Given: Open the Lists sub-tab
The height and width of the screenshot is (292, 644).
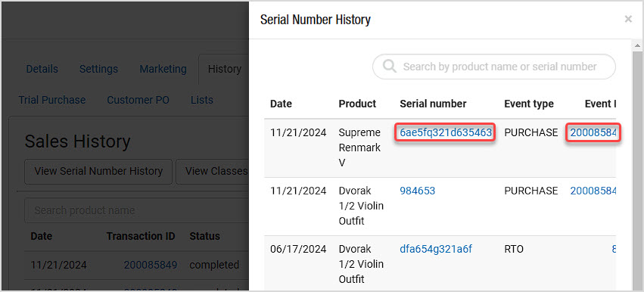Looking at the screenshot, I should pyautogui.click(x=201, y=100).
